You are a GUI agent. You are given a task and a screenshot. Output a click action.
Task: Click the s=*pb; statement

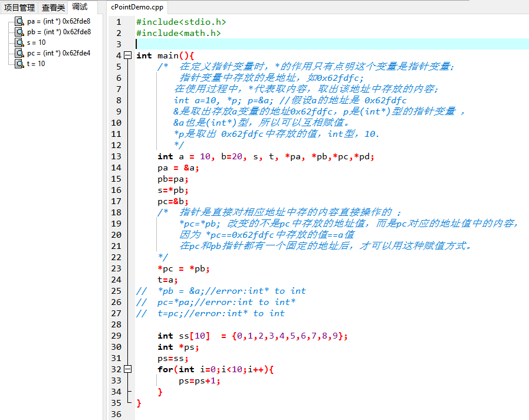coord(173,191)
